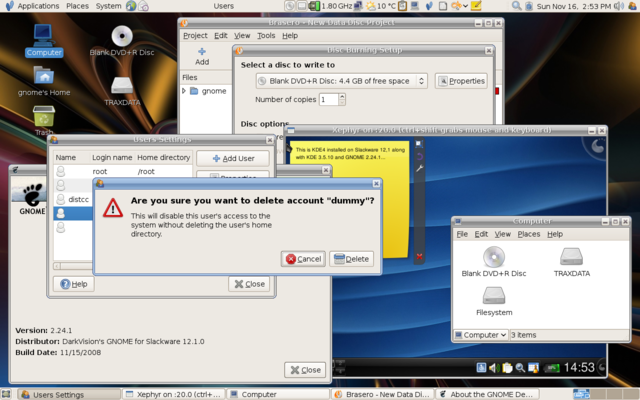Click the rotate icon on KDE note handle
This screenshot has width=640, height=400.
click(x=419, y=156)
